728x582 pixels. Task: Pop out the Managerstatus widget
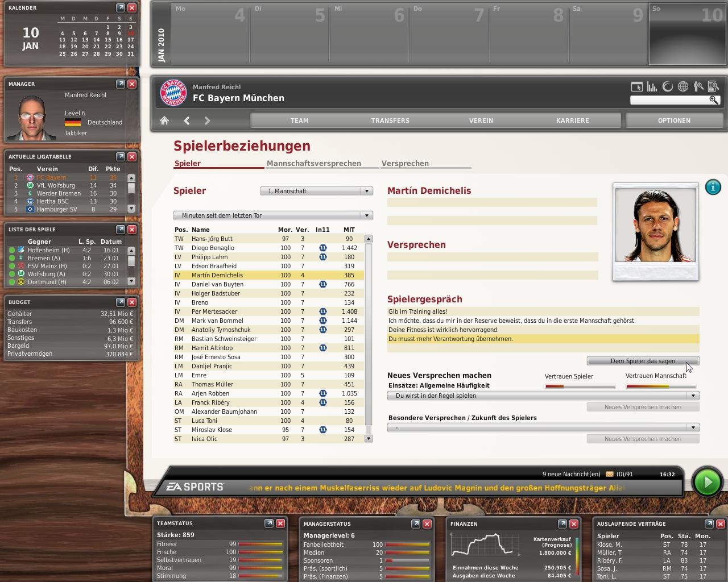[416, 524]
